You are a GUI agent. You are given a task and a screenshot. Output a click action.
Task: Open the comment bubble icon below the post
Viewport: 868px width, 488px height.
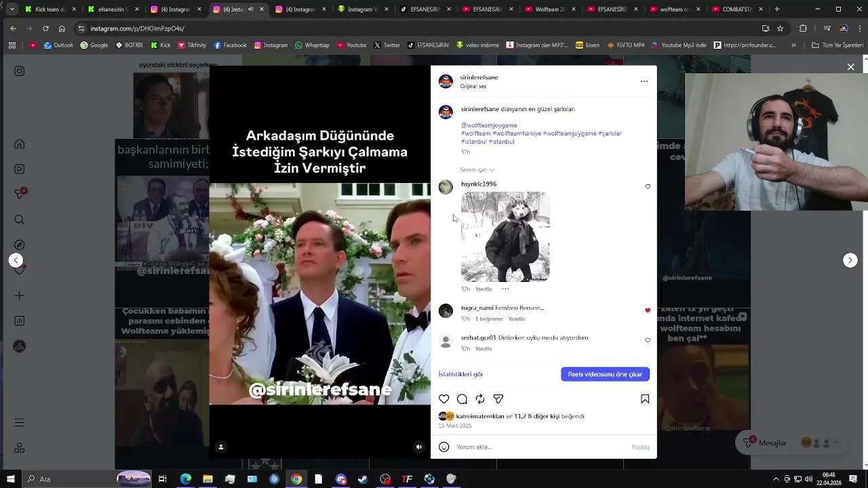click(462, 399)
